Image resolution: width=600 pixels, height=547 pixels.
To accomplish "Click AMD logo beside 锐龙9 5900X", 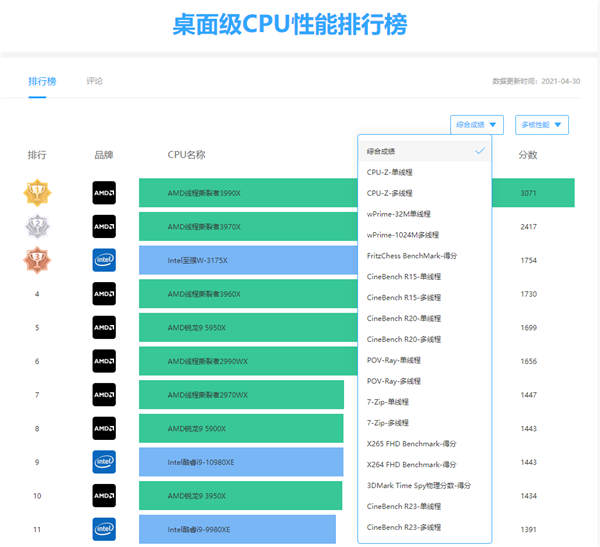I will [104, 428].
